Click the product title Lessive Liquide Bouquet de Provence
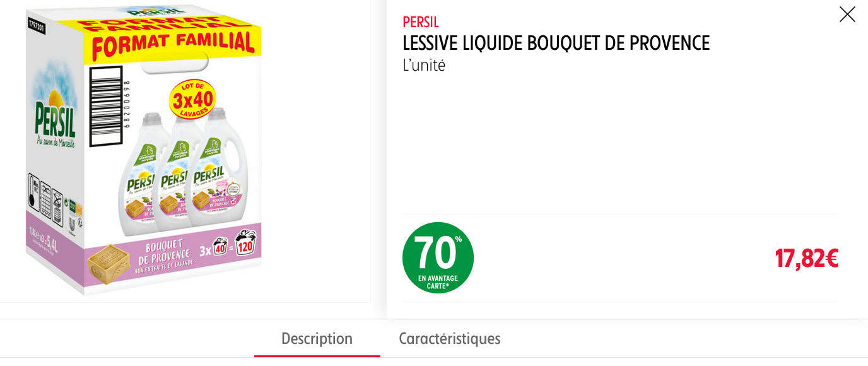Image resolution: width=868 pixels, height=366 pixels. click(556, 43)
